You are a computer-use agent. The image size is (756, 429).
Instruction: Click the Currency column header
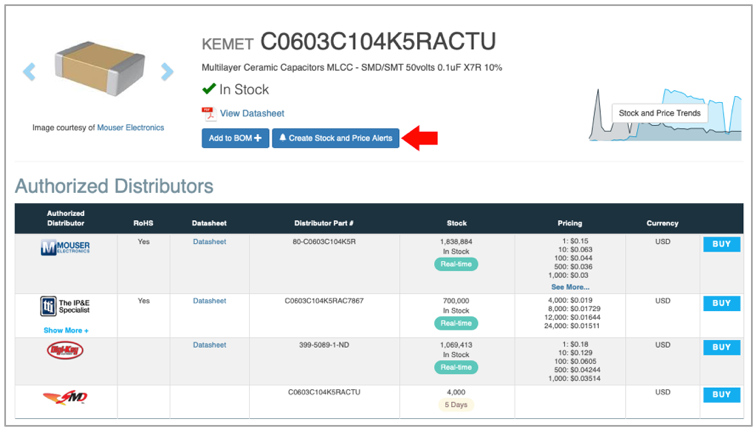pyautogui.click(x=662, y=223)
